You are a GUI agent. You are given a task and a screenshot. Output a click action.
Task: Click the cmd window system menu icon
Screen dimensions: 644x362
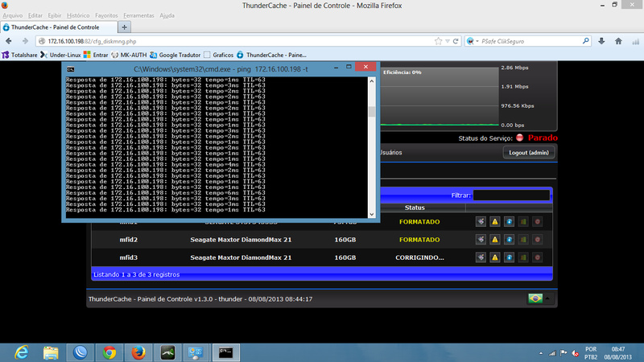(x=71, y=69)
